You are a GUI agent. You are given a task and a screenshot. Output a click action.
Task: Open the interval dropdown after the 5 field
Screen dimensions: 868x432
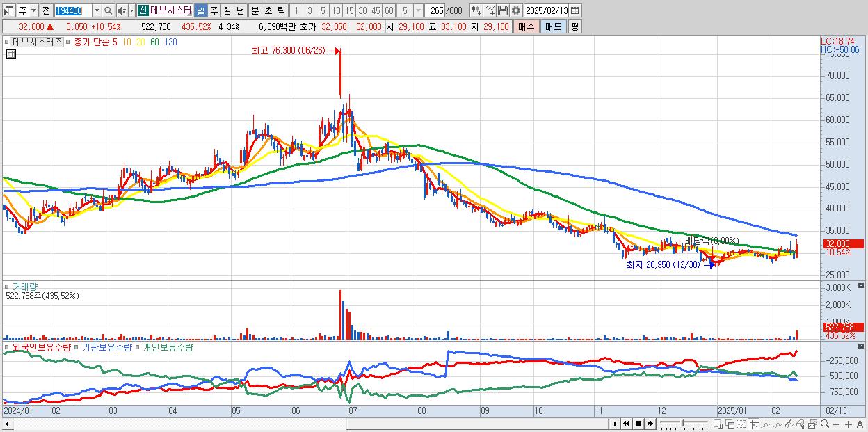pos(417,10)
